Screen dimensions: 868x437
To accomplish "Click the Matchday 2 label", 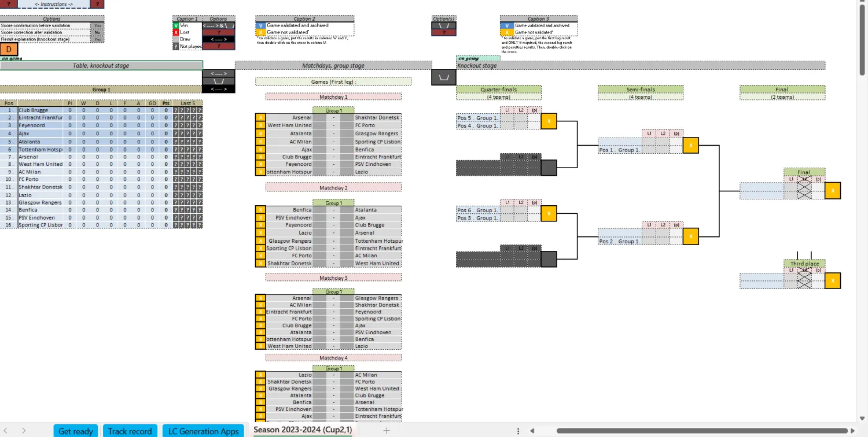I will (333, 188).
